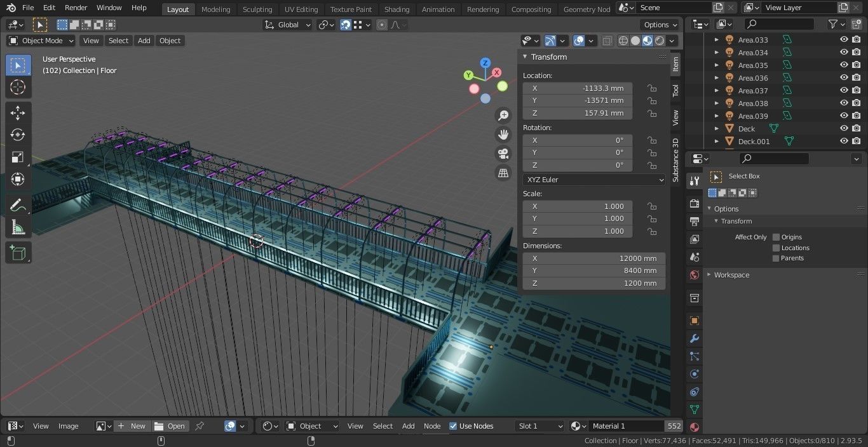The width and height of the screenshot is (868, 447).
Task: Uncheck the Use Nodes checkbox
Action: click(453, 426)
